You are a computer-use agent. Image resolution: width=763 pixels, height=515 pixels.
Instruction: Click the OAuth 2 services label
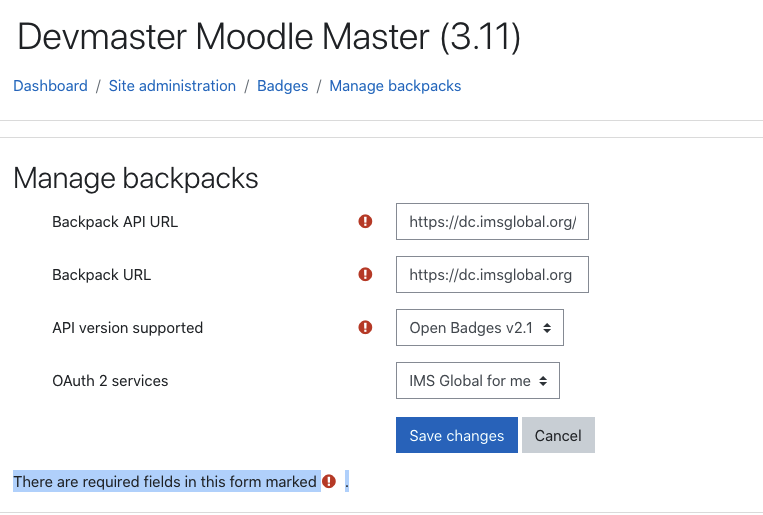click(x=110, y=381)
